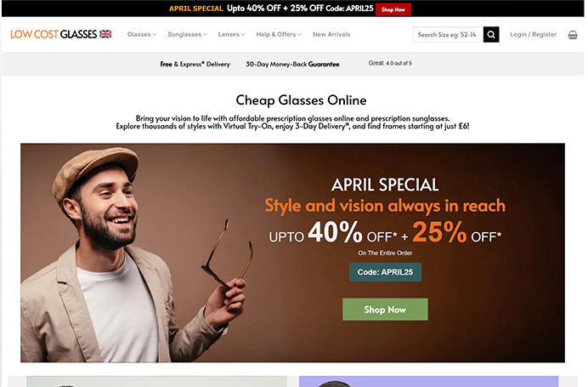Image resolution: width=588 pixels, height=387 pixels.
Task: Click the Great 4.0 out of 5 rating
Action: point(390,63)
